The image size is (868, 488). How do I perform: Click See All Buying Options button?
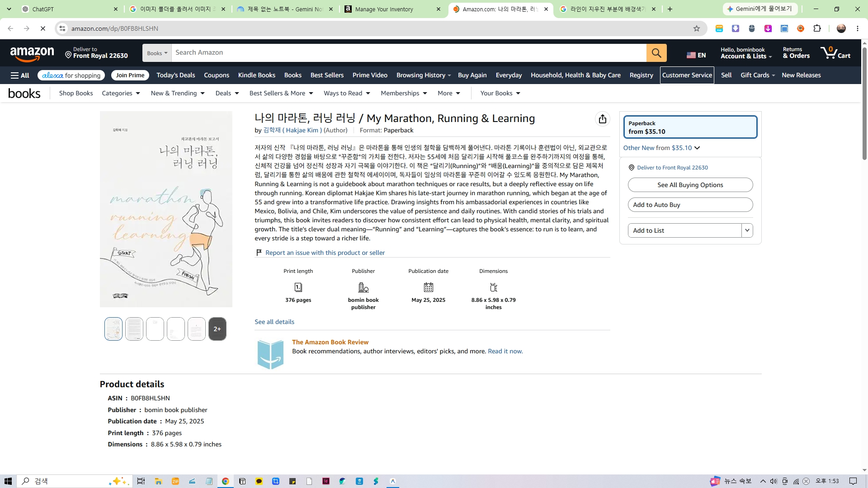point(690,185)
